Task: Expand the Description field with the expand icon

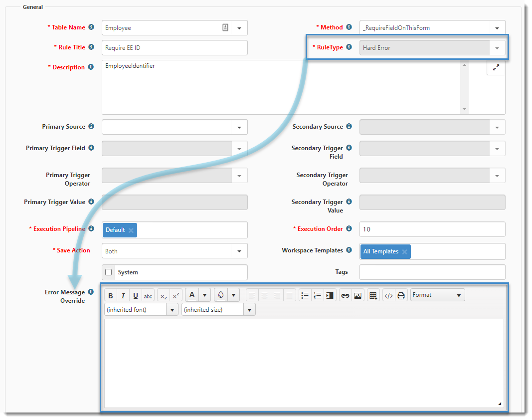Action: (x=496, y=68)
